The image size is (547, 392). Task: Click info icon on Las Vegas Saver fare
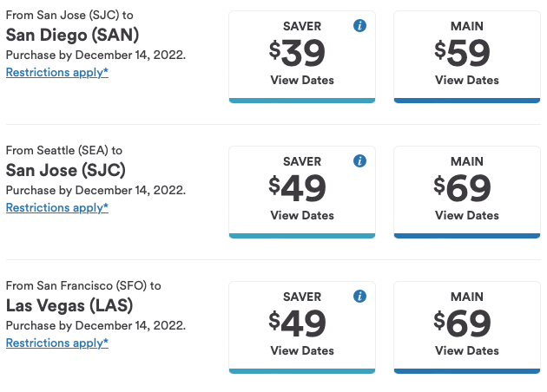click(x=360, y=297)
